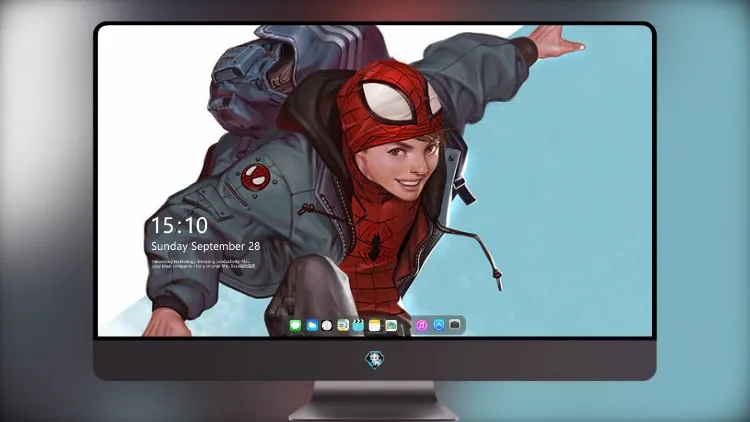Launch the clapperboard video app in the dock
Image resolution: width=750 pixels, height=422 pixels.
[358, 325]
